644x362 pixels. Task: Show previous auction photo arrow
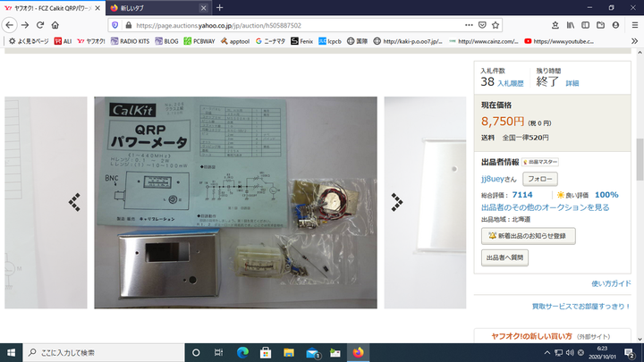tap(74, 202)
